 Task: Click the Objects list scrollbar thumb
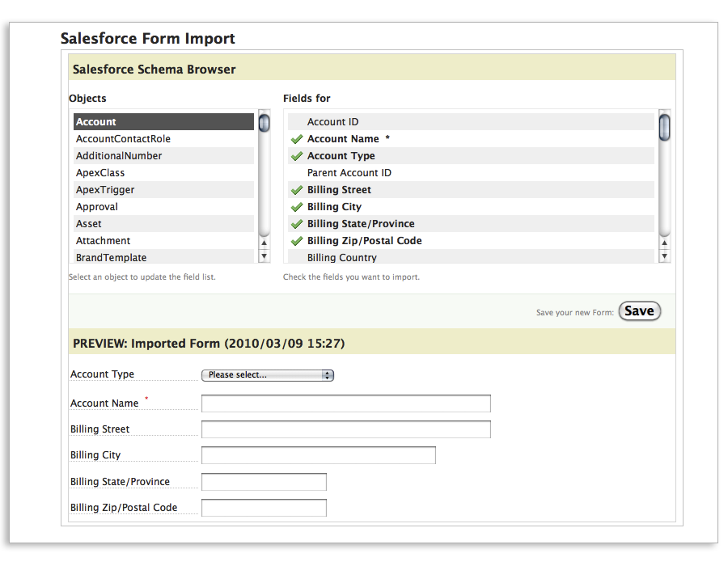point(264,124)
